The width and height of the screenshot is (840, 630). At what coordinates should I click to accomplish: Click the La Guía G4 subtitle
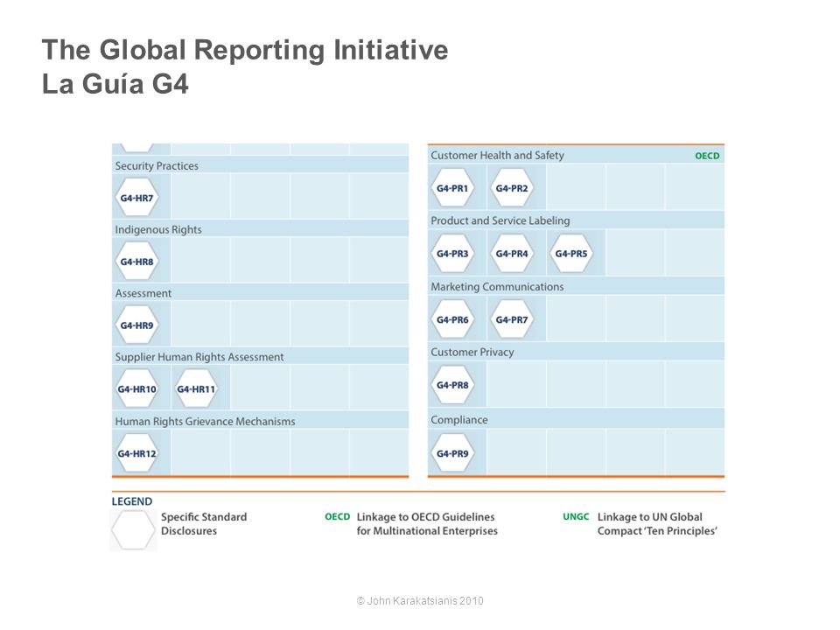click(115, 84)
